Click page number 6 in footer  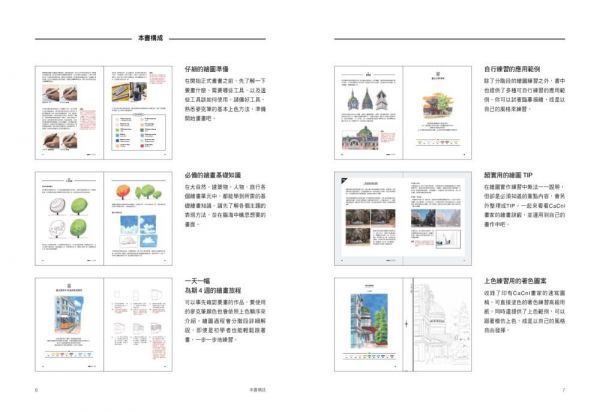(x=36, y=391)
